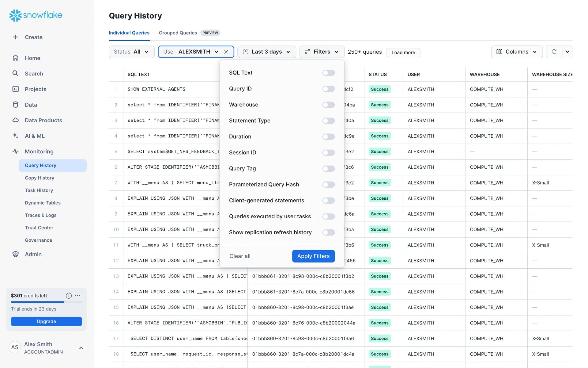Open Home via house icon
Viewport: 588px width, 368px height.
tap(15, 58)
